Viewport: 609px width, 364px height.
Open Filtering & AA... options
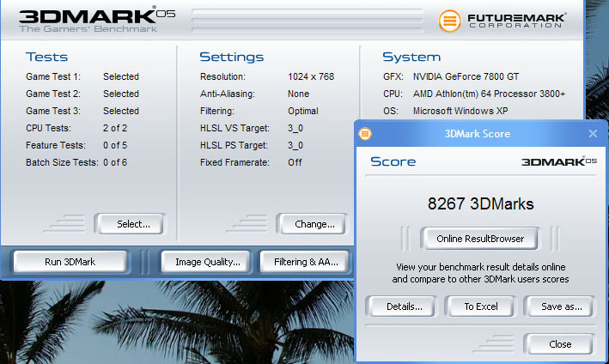(x=306, y=262)
